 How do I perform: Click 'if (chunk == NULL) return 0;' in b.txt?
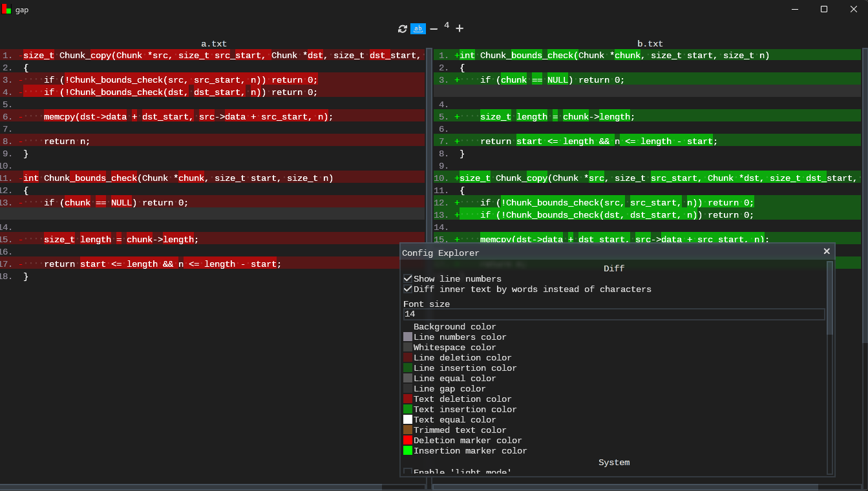pyautogui.click(x=647, y=79)
